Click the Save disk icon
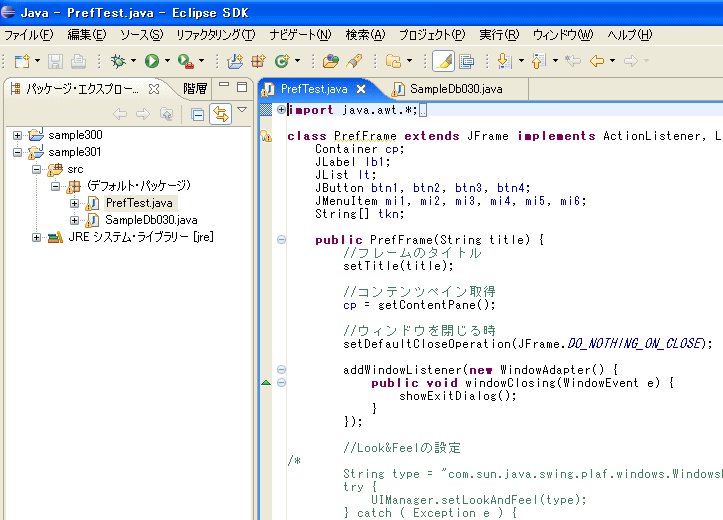This screenshot has height=520, width=723. (55, 61)
